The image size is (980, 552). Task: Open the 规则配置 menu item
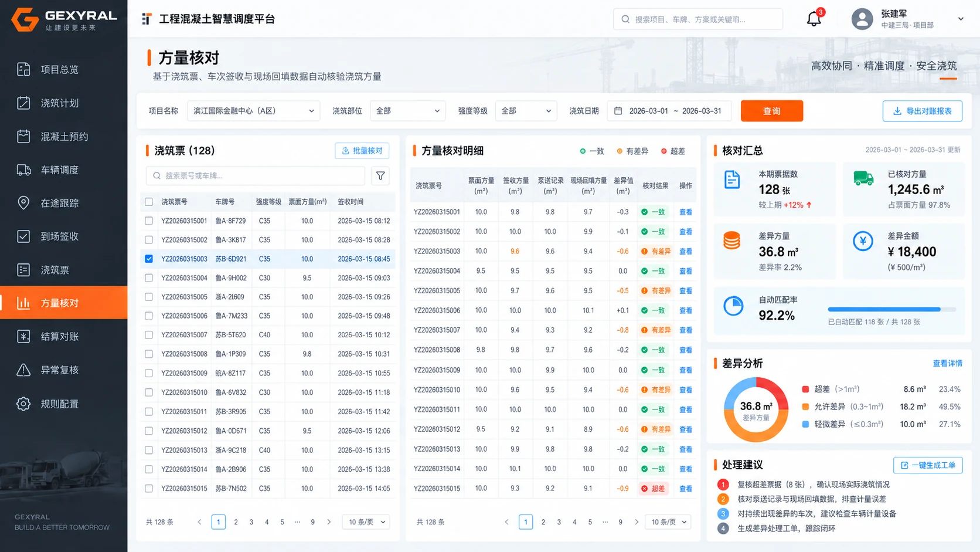coord(64,404)
